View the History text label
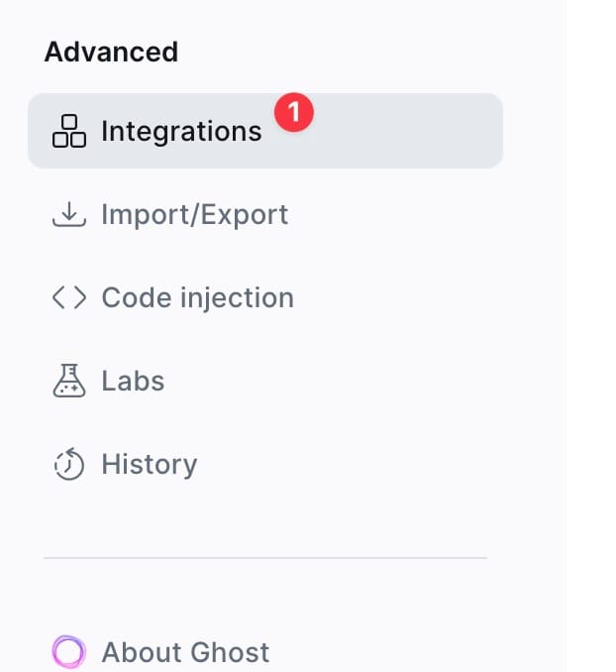Image resolution: width=616 pixels, height=672 pixels. (149, 464)
